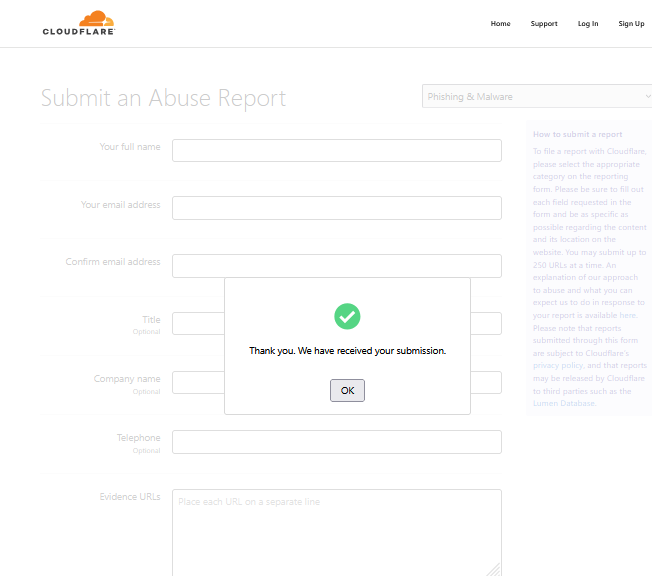
Task: Grab the Evidence URLs resize handle
Action: (494, 569)
